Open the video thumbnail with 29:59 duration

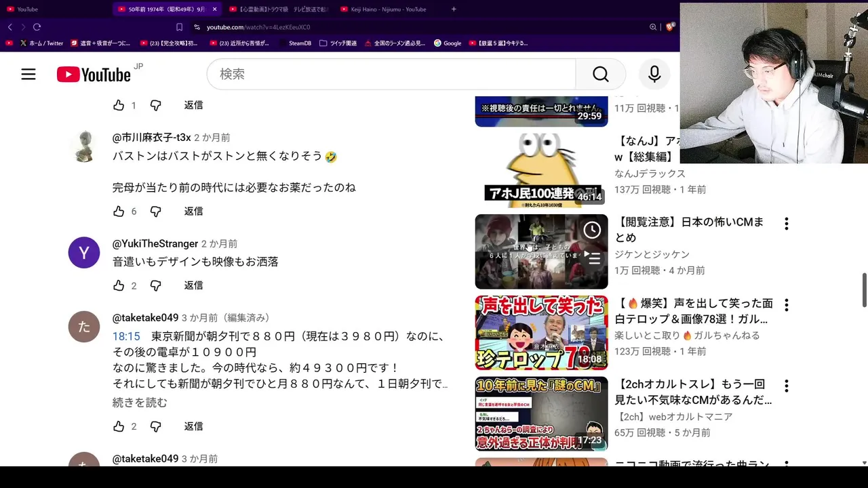click(541, 112)
